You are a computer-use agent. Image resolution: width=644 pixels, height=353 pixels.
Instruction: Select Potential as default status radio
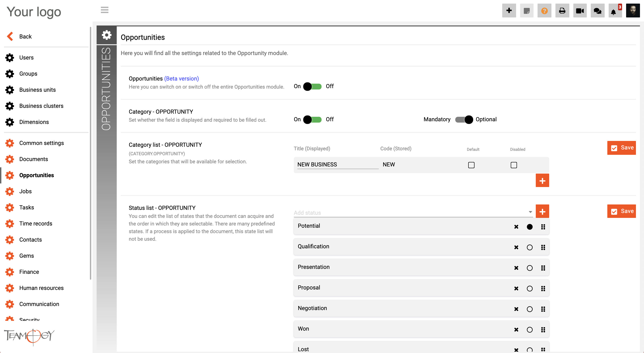[x=530, y=227]
